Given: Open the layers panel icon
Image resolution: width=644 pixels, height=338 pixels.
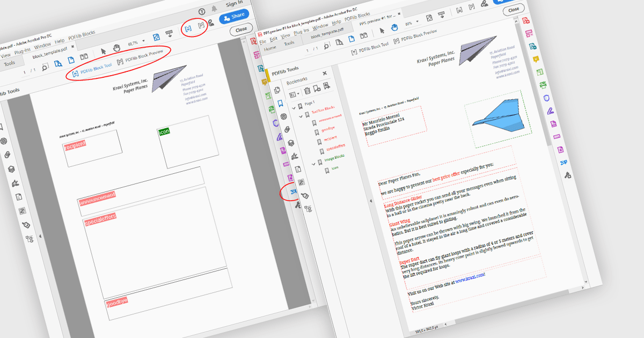Looking at the screenshot, I should pyautogui.click(x=290, y=143).
